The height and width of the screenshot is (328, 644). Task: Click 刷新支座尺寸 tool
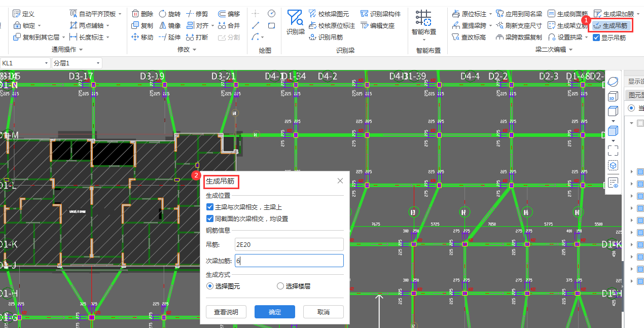click(519, 25)
